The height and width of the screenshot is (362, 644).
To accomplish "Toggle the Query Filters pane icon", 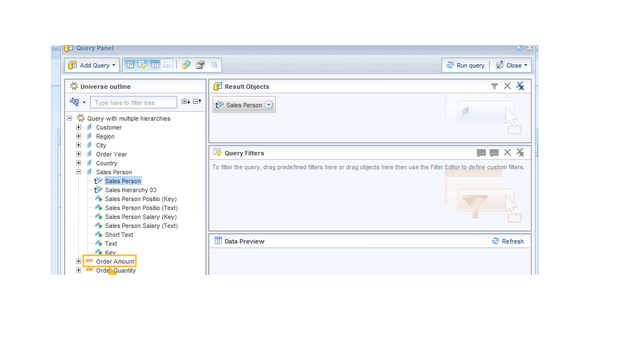I will tap(143, 64).
